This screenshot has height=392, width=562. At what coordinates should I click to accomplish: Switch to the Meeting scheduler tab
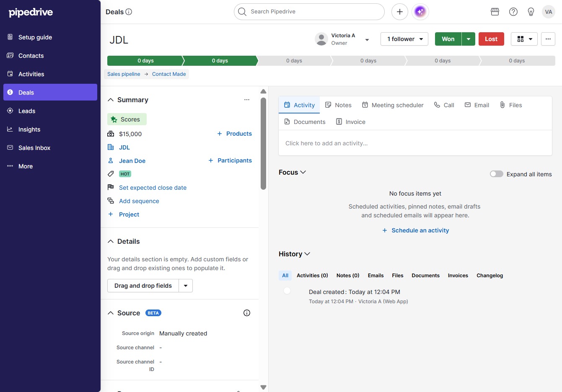point(393,105)
